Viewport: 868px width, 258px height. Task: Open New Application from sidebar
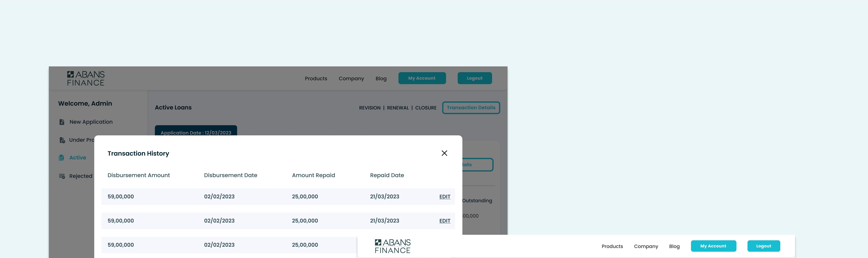pos(91,122)
